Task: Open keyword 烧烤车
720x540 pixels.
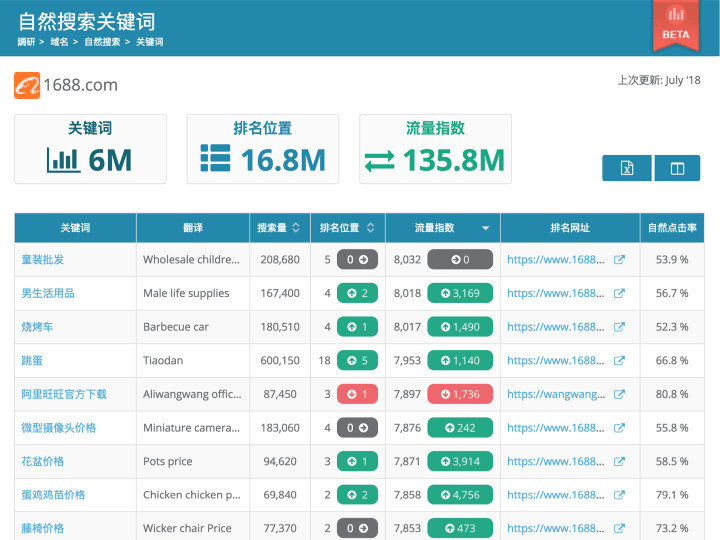Action: point(37,327)
